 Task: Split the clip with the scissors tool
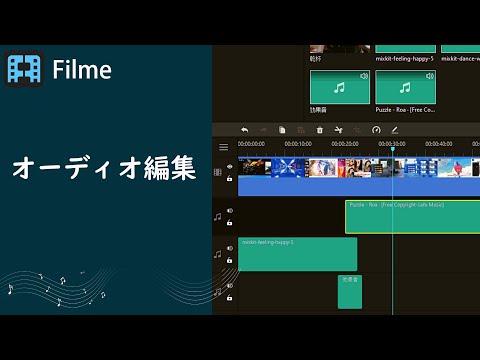coord(339,130)
